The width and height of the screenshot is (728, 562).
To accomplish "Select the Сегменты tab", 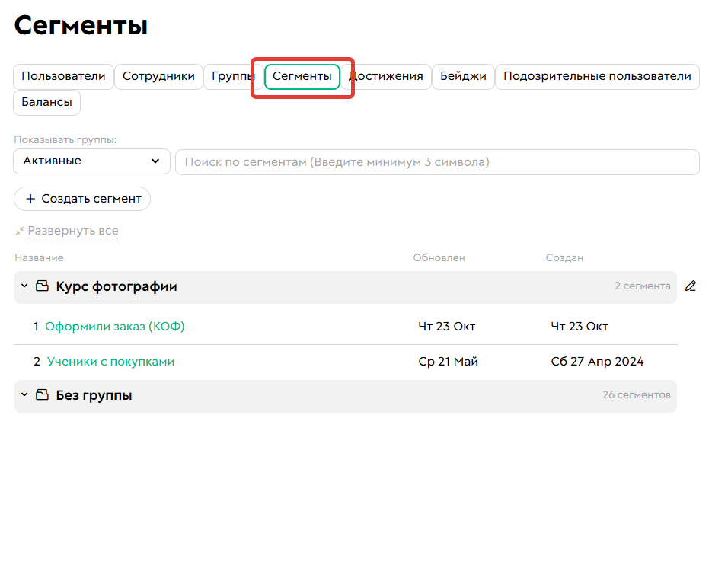I will click(302, 76).
